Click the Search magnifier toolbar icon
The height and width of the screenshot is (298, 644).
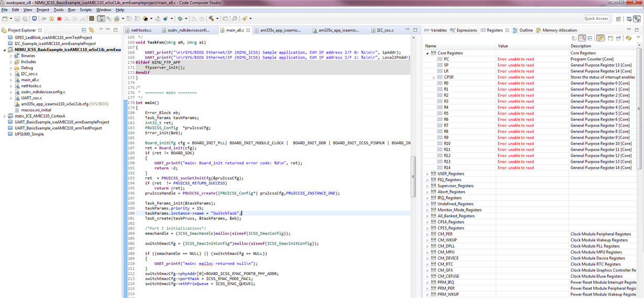(235, 19)
